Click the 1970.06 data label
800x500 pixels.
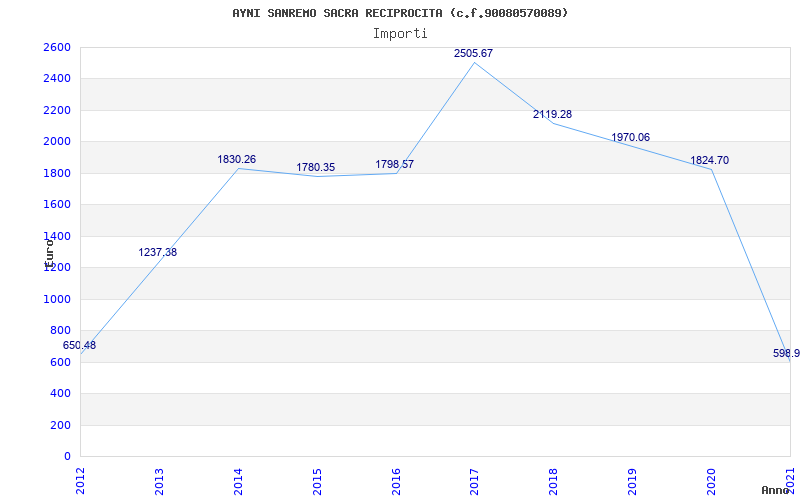point(630,137)
